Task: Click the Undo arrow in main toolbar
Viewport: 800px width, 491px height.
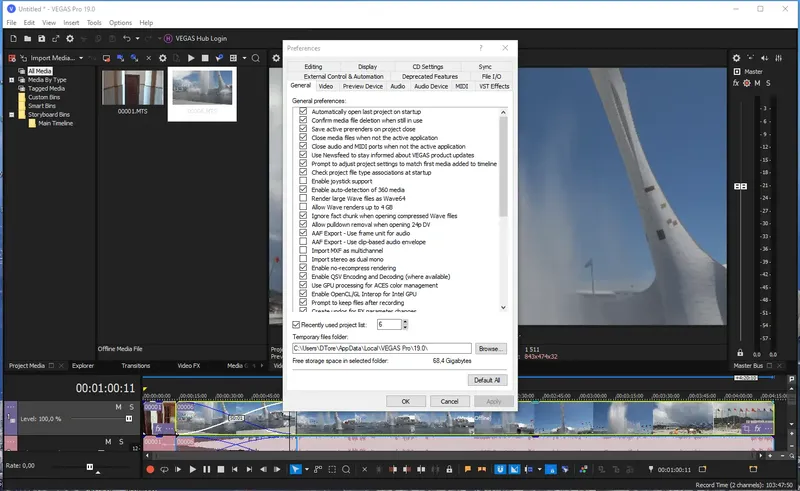Action: [x=127, y=38]
